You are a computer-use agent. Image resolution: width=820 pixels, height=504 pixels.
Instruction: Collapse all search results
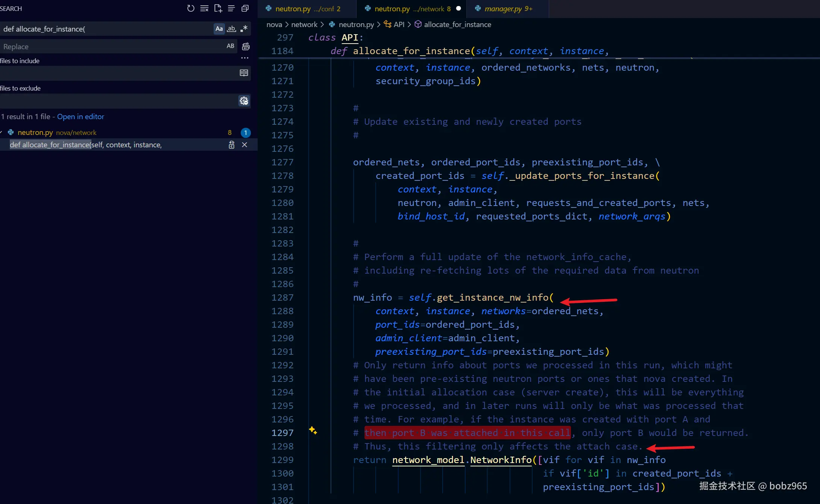245,8
